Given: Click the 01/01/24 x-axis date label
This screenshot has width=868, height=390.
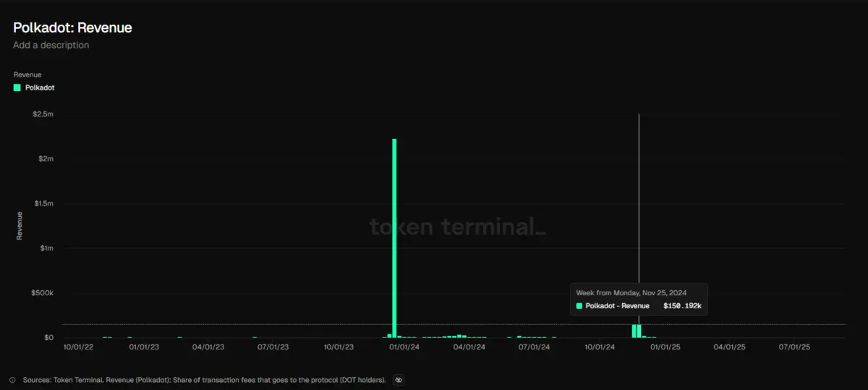Looking at the screenshot, I should pos(404,347).
